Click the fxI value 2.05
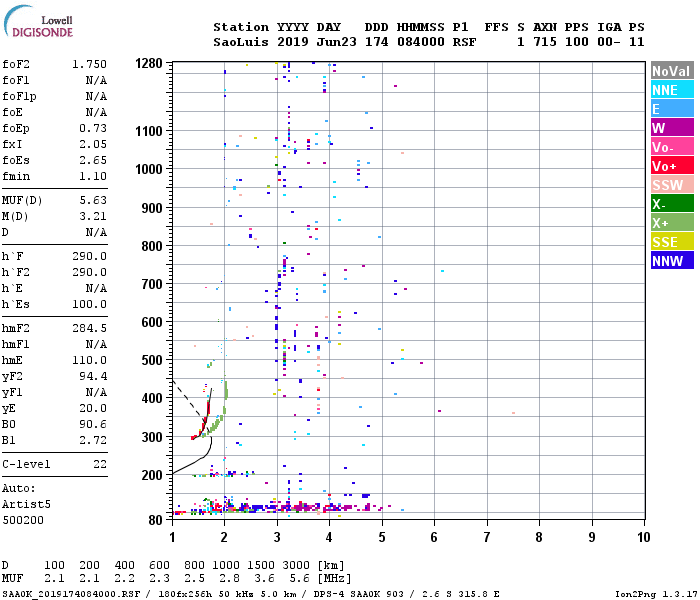Screen dimensions: 700x600 (93, 144)
